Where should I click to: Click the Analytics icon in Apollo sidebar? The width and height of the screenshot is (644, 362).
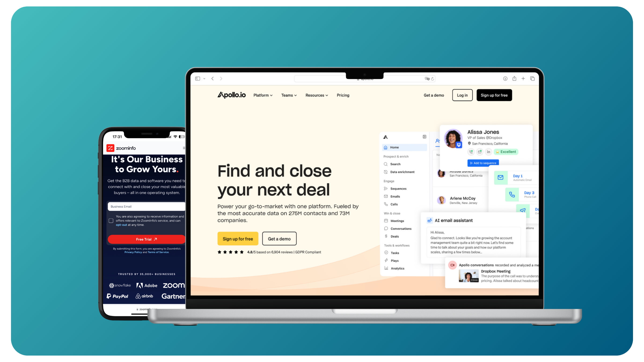(x=386, y=268)
